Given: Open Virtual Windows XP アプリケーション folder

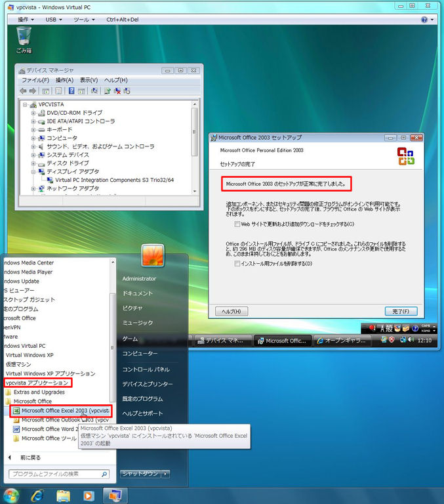Looking at the screenshot, I should (x=50, y=373).
